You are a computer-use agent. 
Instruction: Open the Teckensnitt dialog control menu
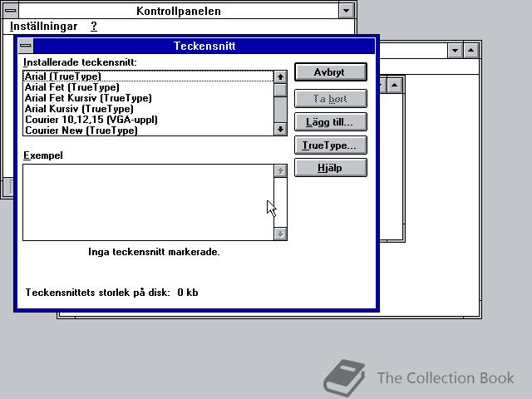coord(26,46)
